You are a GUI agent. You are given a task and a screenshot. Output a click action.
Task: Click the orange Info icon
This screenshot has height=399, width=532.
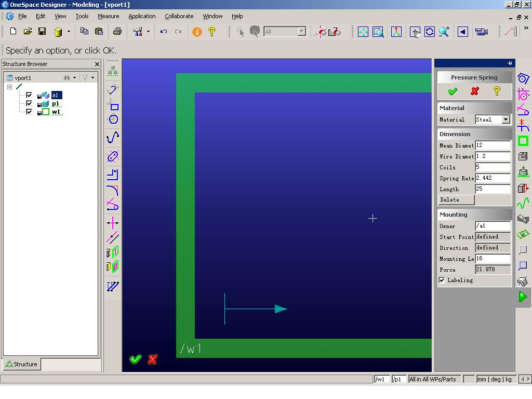(197, 32)
